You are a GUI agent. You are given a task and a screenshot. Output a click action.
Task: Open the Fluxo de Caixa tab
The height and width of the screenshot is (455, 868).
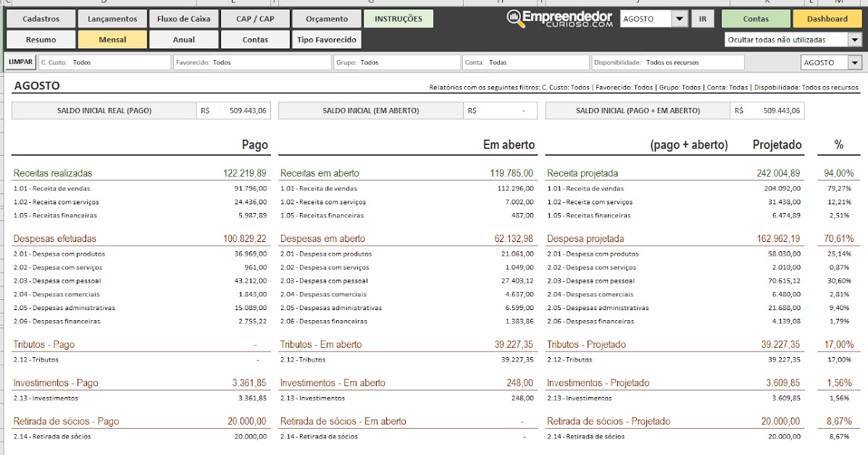point(183,19)
